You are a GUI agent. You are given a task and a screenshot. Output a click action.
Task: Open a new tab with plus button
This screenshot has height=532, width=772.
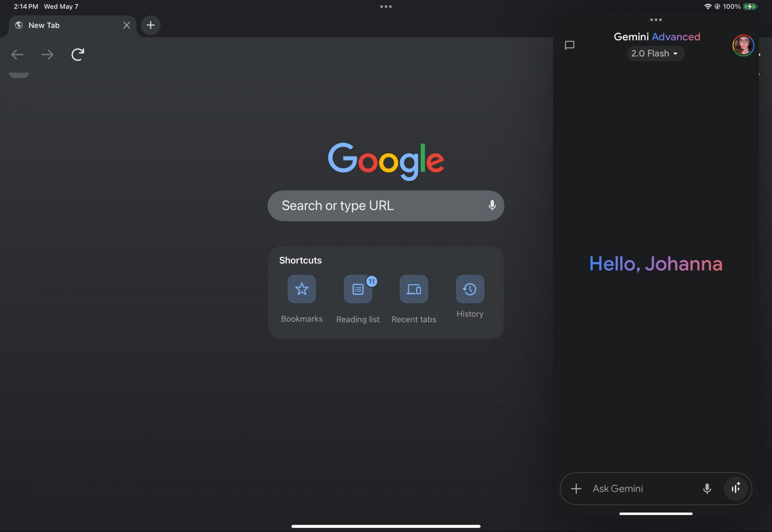(x=150, y=25)
